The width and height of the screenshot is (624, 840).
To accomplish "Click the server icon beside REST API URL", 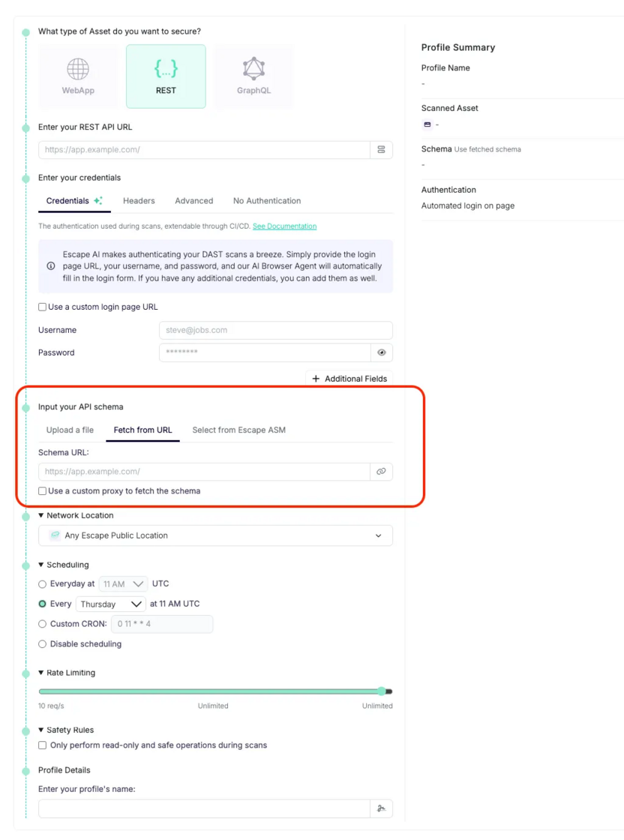I will coord(381,150).
